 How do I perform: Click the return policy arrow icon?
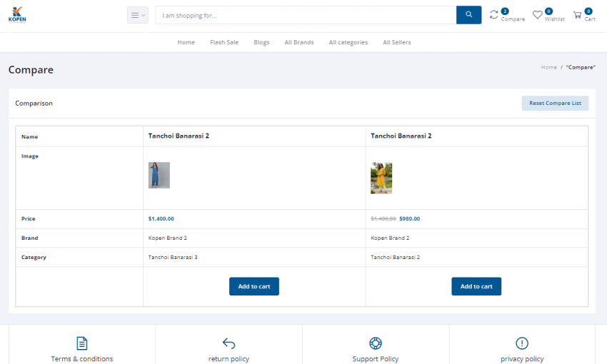click(x=229, y=343)
